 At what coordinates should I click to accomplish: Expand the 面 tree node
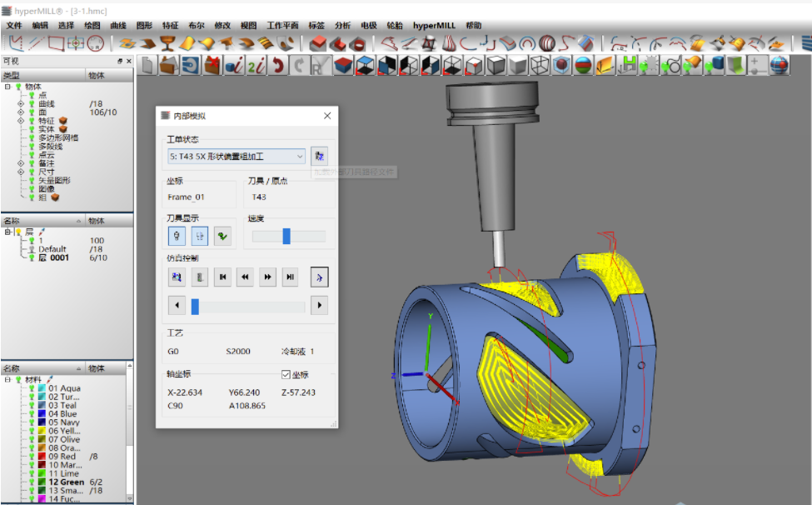[21, 112]
